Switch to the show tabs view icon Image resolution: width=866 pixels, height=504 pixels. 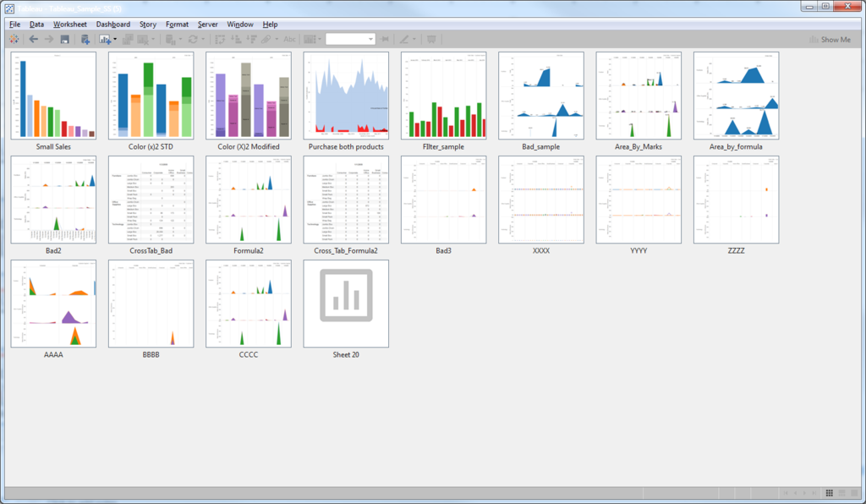(854, 493)
